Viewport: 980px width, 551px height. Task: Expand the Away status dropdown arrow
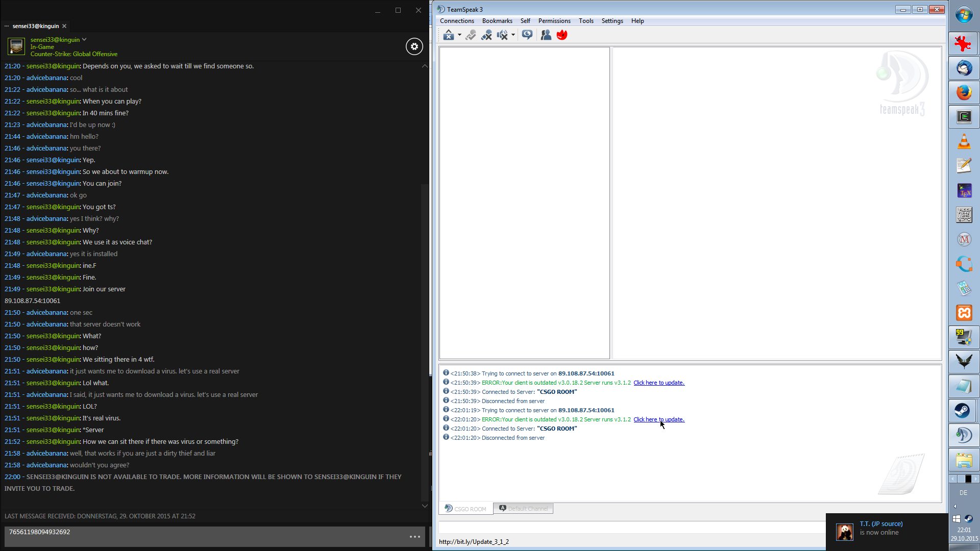(x=459, y=35)
